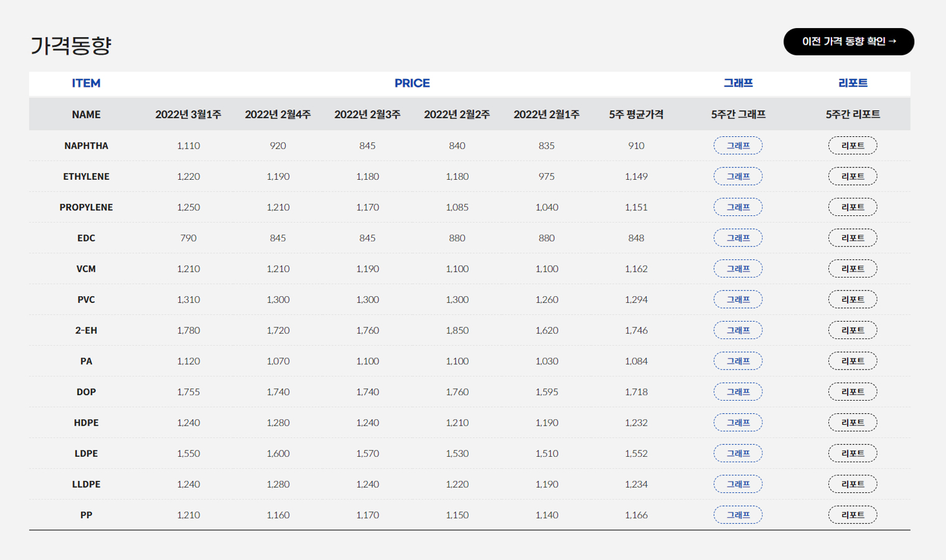This screenshot has width=946, height=560.
Task: Click LLDPE 2월2주 price 1,220
Action: [457, 484]
